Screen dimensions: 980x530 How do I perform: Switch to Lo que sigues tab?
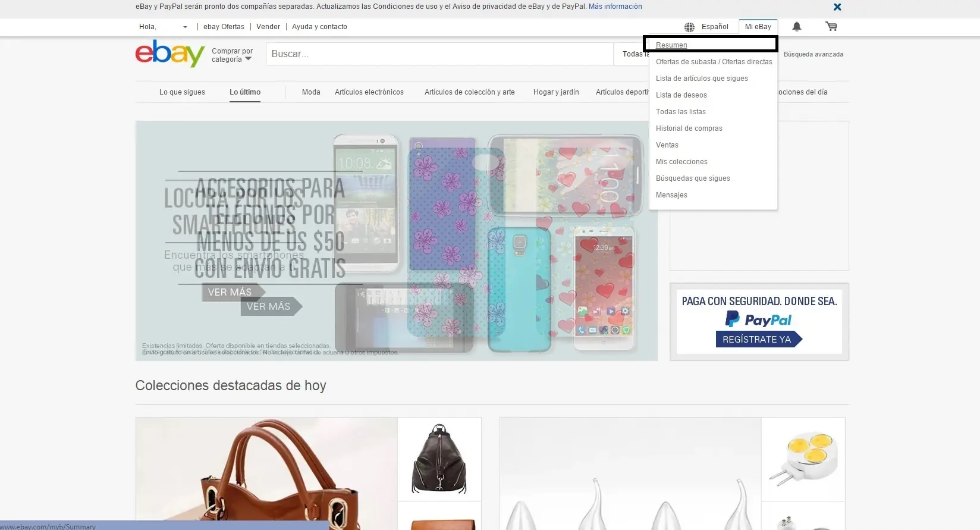click(182, 92)
